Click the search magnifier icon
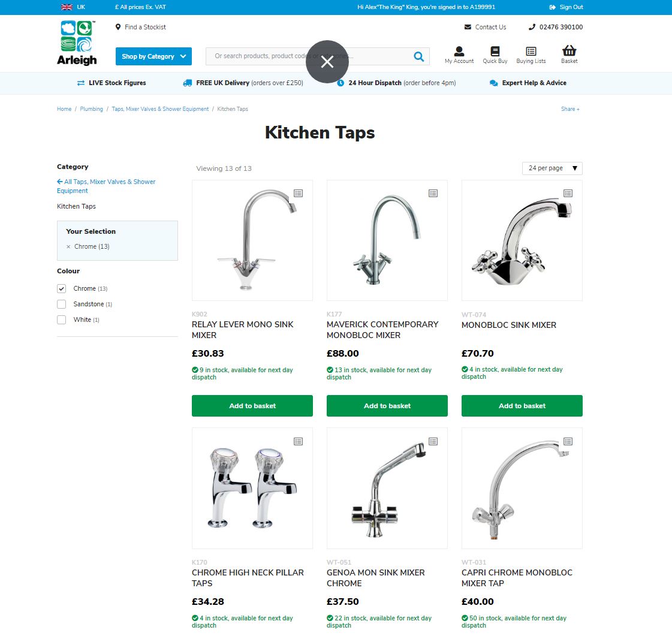 (x=418, y=56)
